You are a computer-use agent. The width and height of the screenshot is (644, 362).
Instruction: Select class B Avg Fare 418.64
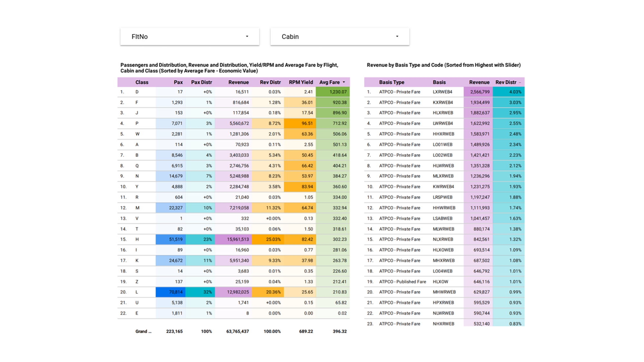(x=340, y=155)
